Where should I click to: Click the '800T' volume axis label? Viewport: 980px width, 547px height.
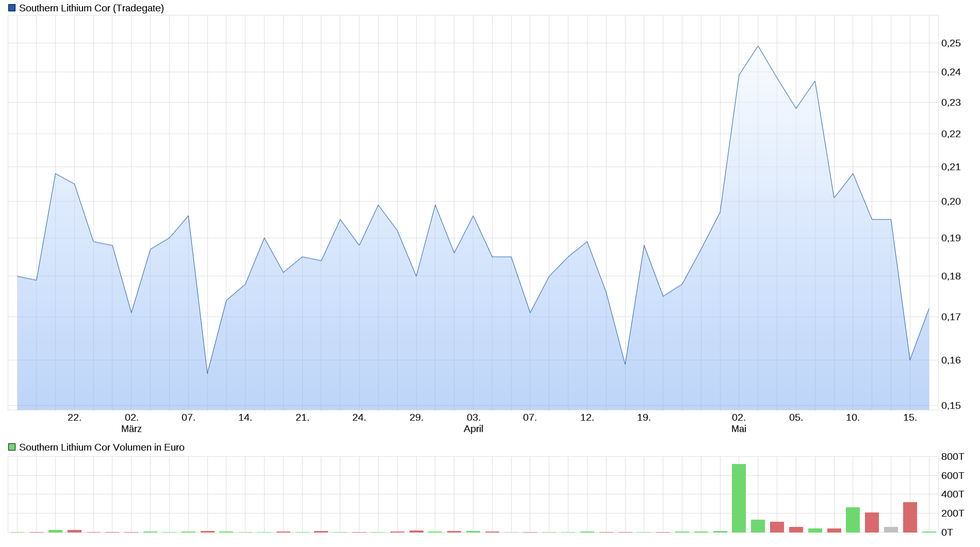pos(952,457)
